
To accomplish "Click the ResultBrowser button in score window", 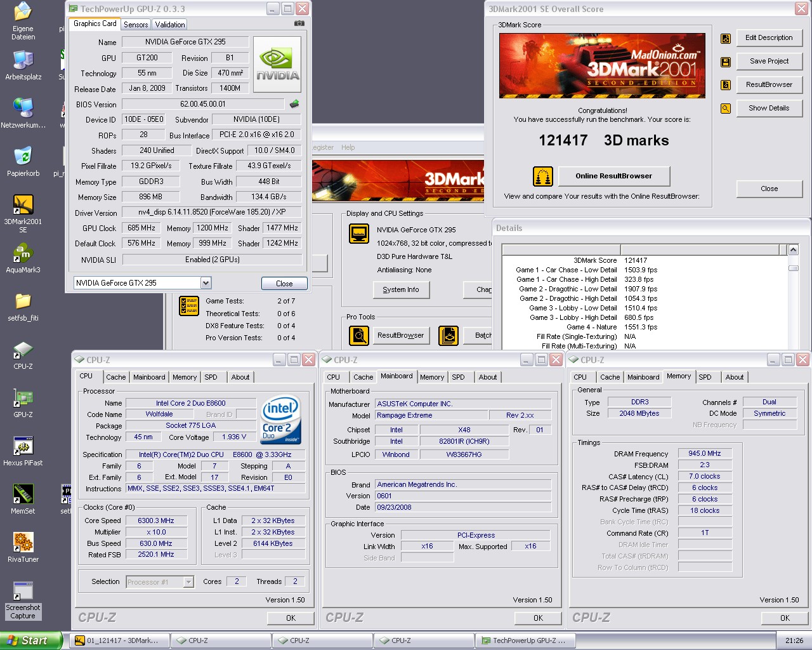I will pyautogui.click(x=769, y=85).
